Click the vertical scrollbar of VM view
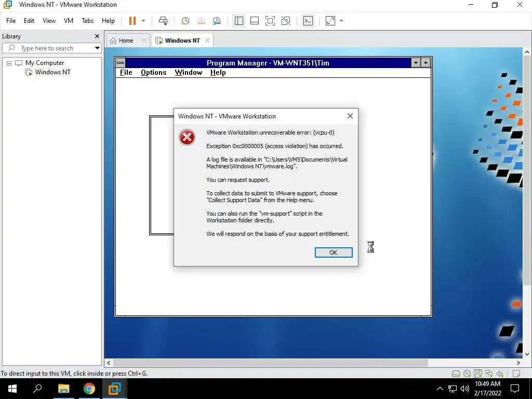 tap(527, 170)
